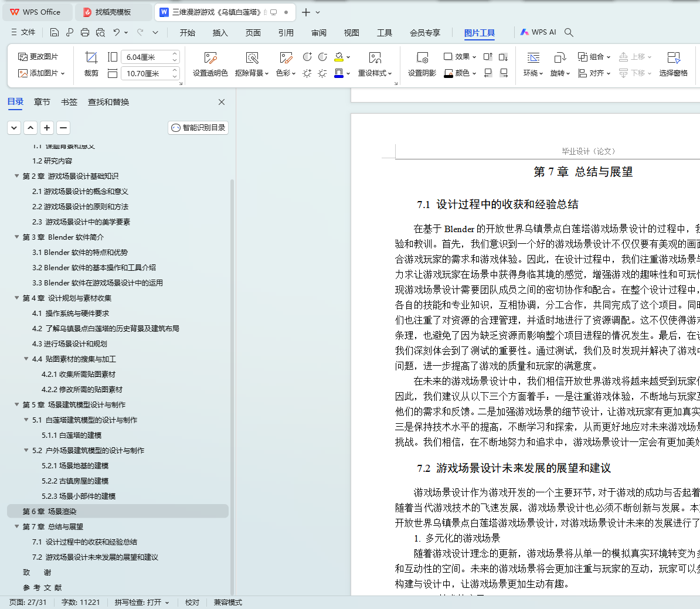
Task: Click the lock aspect ratio height icon beside 6.04厘米
Action: coord(113,57)
